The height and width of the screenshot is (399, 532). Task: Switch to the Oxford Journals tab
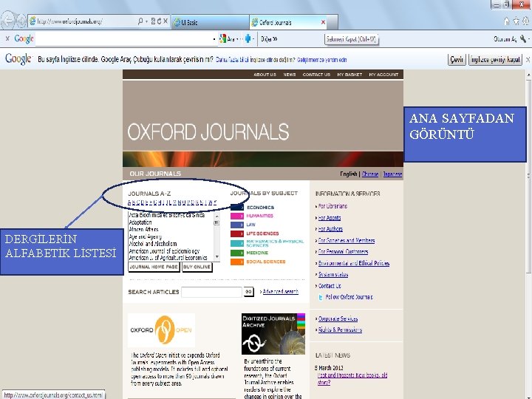[288, 22]
